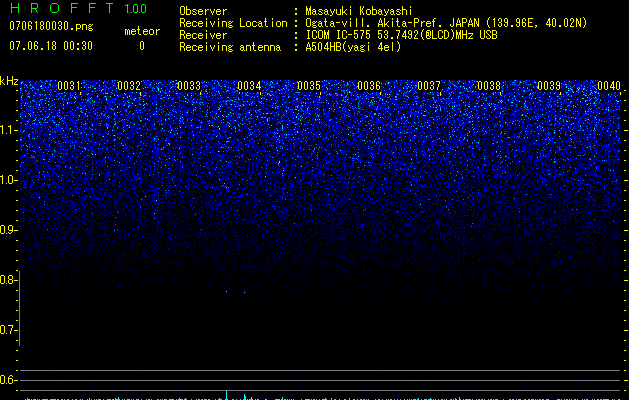Viewport: 629px width, 400px height.
Task: Click the version number 1.0.0
Action: point(136,9)
